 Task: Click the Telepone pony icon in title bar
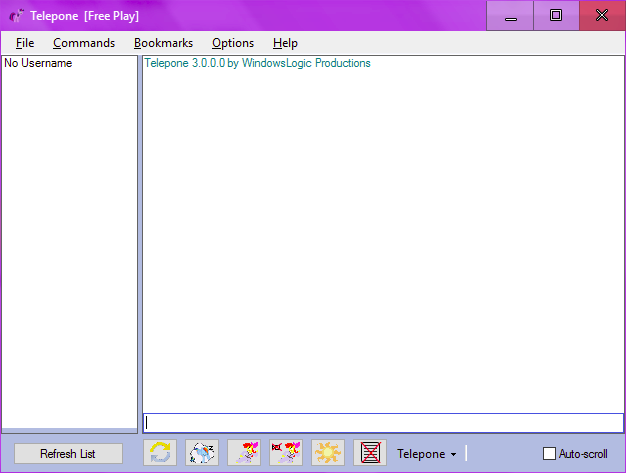click(x=17, y=16)
